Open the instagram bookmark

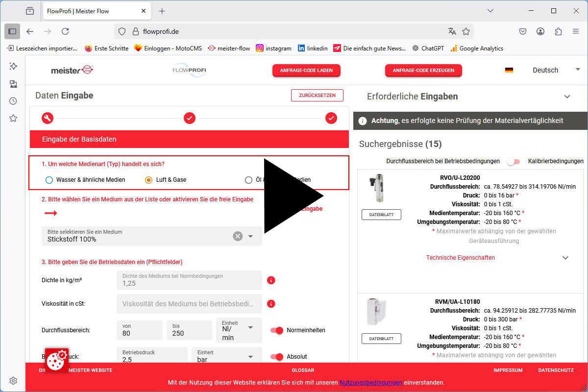[274, 49]
